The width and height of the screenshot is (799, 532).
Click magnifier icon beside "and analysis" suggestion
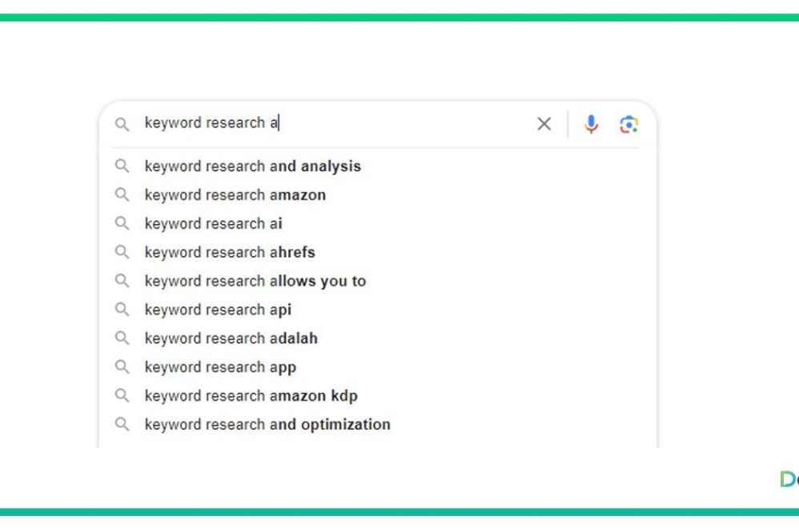pos(122,166)
